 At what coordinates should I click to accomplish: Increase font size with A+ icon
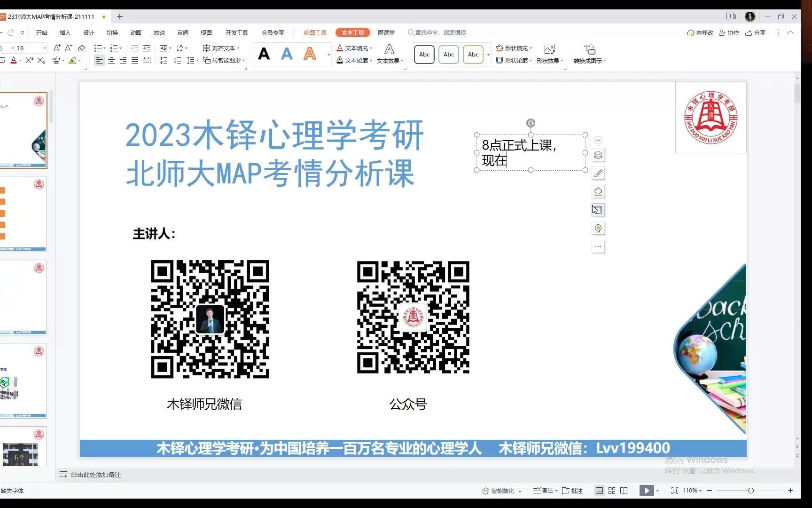pos(57,48)
